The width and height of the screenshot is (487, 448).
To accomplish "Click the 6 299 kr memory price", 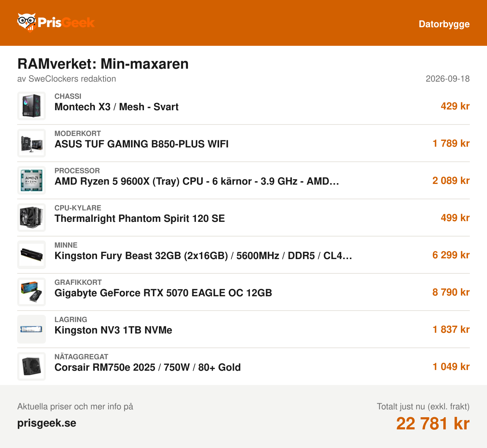I will 451,255.
